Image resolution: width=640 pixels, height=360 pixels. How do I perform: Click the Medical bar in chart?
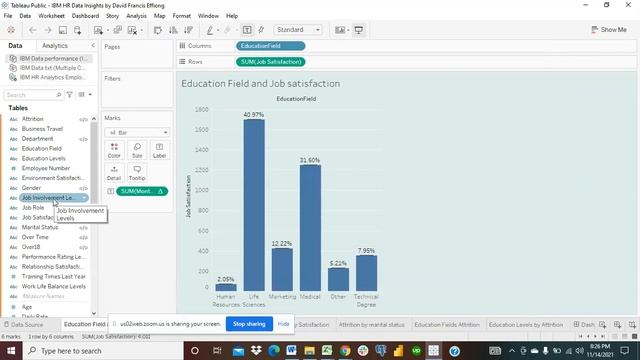(310, 228)
